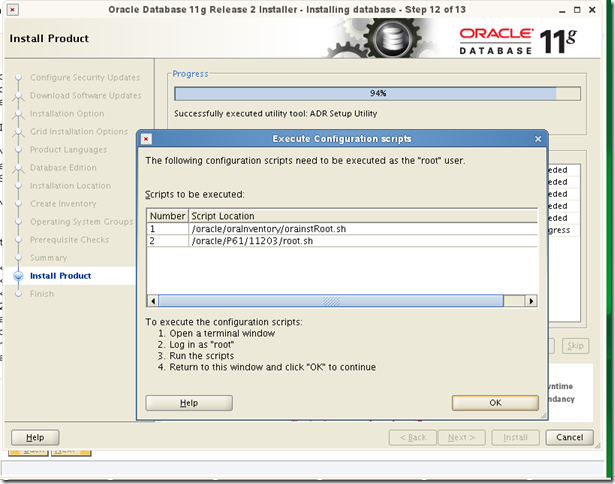Select the Finish step in sidebar

coord(42,294)
